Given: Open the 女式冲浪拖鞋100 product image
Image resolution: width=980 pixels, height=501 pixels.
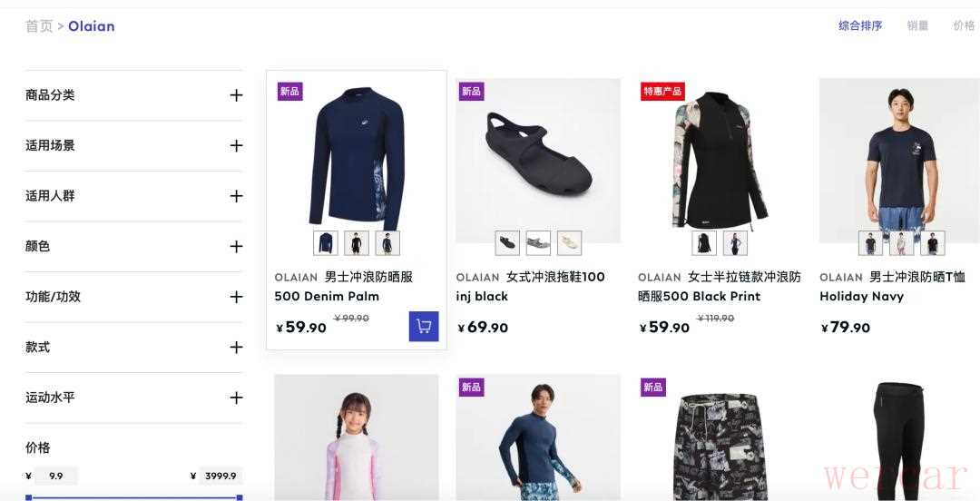Looking at the screenshot, I should [x=538, y=160].
